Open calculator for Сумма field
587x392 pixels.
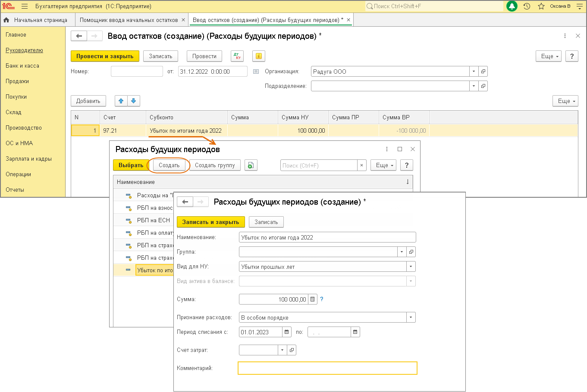[313, 299]
